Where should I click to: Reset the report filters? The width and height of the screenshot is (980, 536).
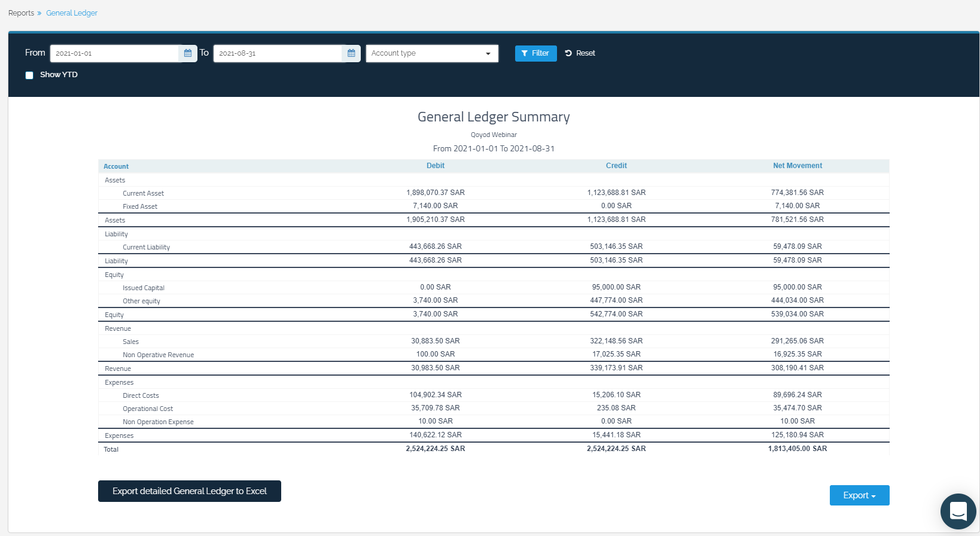click(580, 53)
